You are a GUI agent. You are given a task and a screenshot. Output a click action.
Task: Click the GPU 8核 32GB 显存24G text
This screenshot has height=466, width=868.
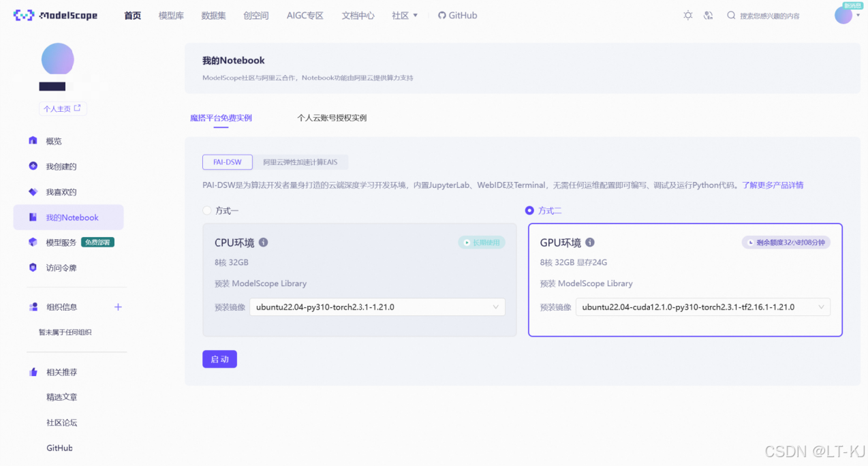574,262
